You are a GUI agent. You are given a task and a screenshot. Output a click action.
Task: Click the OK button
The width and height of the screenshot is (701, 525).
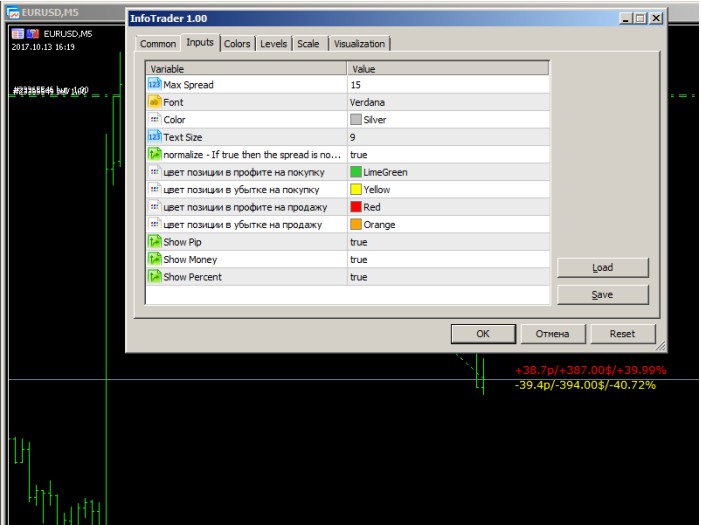pyautogui.click(x=483, y=334)
